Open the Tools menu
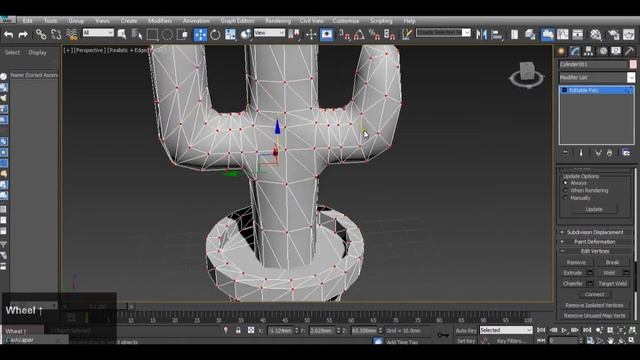Screen dimensions: 640x360 click(51, 20)
